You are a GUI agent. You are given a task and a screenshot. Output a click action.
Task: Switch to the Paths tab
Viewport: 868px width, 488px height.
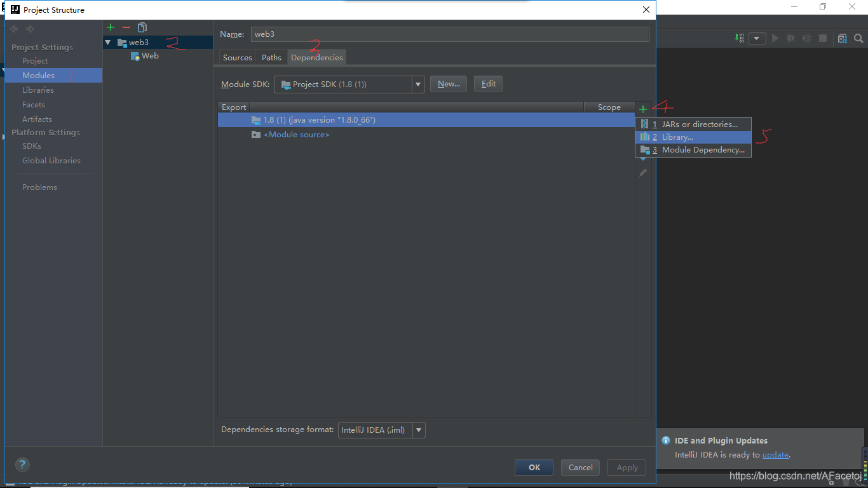click(271, 57)
